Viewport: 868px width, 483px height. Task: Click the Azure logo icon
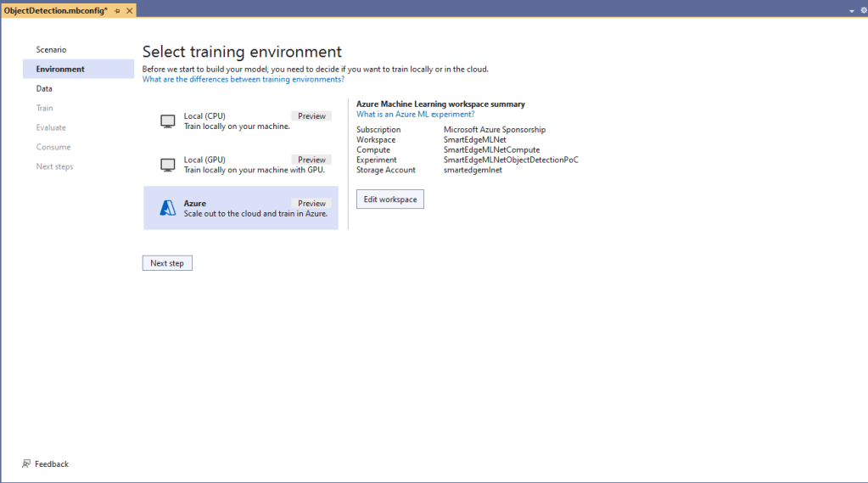click(x=167, y=208)
